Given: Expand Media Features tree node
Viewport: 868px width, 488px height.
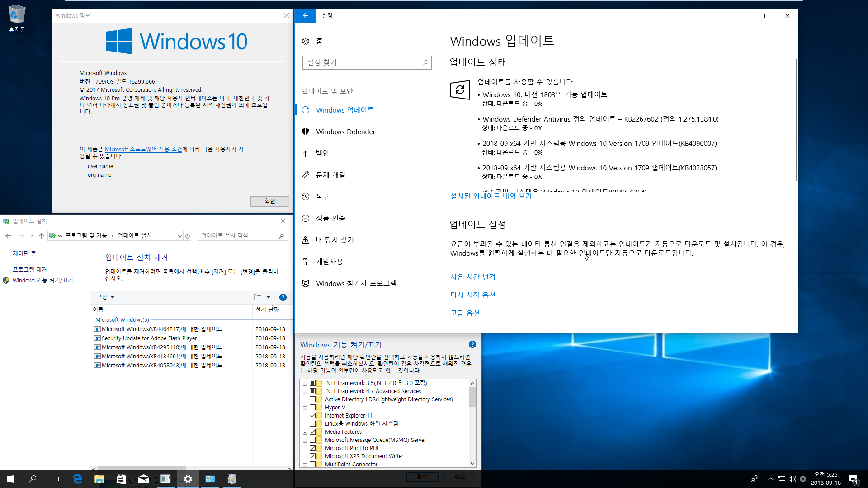Looking at the screenshot, I should point(305,432).
